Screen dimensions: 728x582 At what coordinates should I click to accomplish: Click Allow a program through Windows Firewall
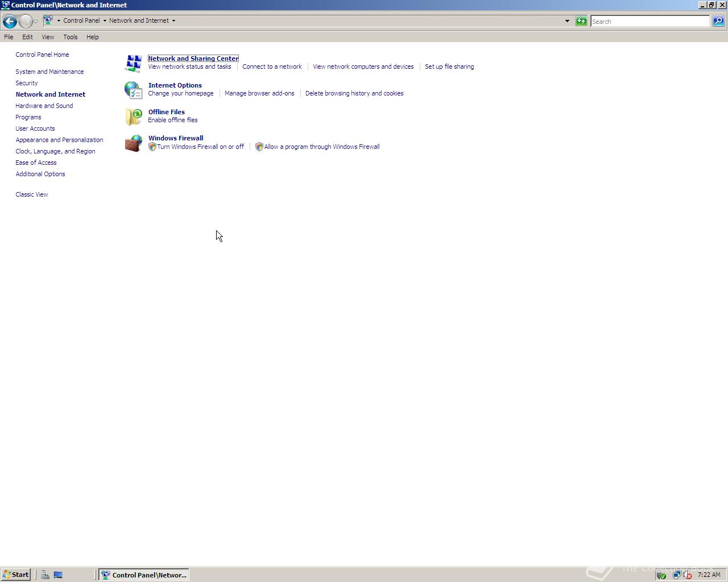(x=321, y=147)
